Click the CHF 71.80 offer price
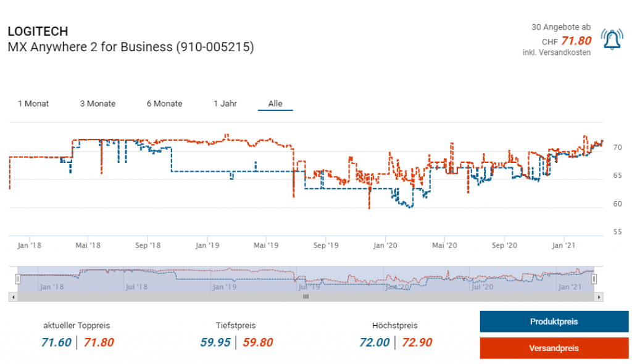 [567, 41]
